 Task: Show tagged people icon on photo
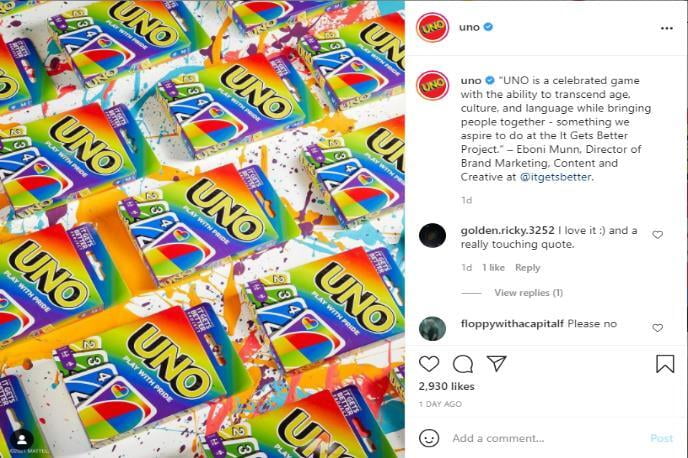tap(22, 440)
